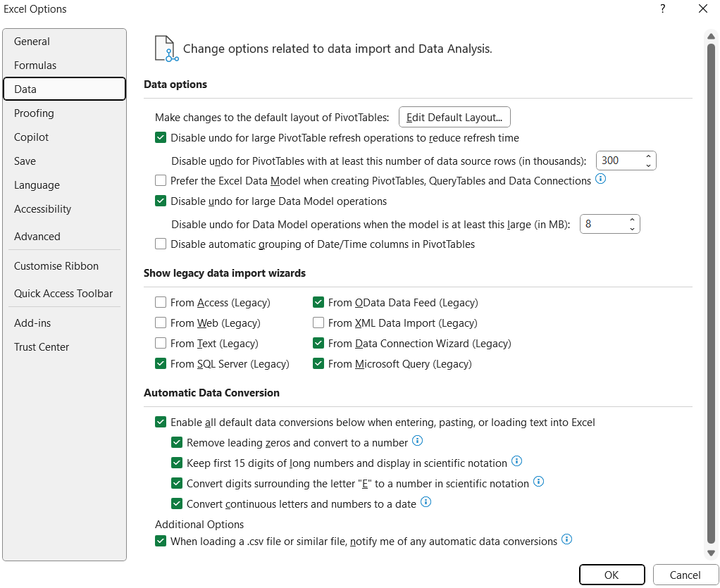Uncheck From SQL Server (Legacy) wizard
720x588 pixels.
pyautogui.click(x=161, y=363)
